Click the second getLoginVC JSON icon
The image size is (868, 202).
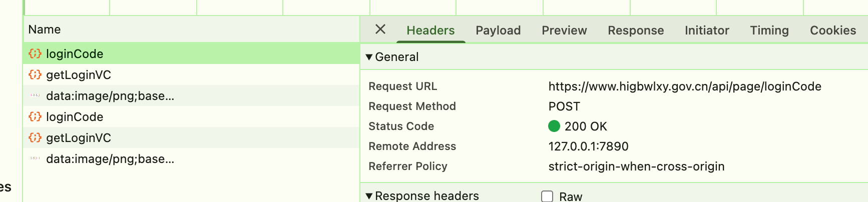coord(35,137)
